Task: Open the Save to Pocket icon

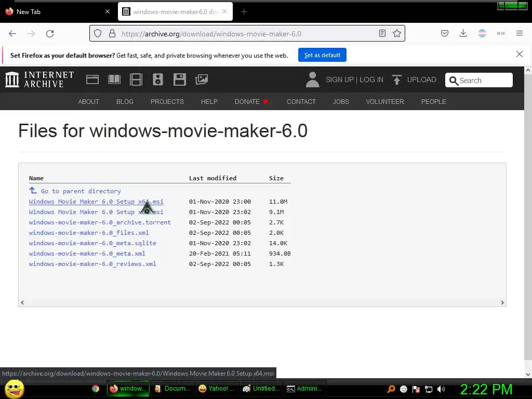Action: [445, 33]
